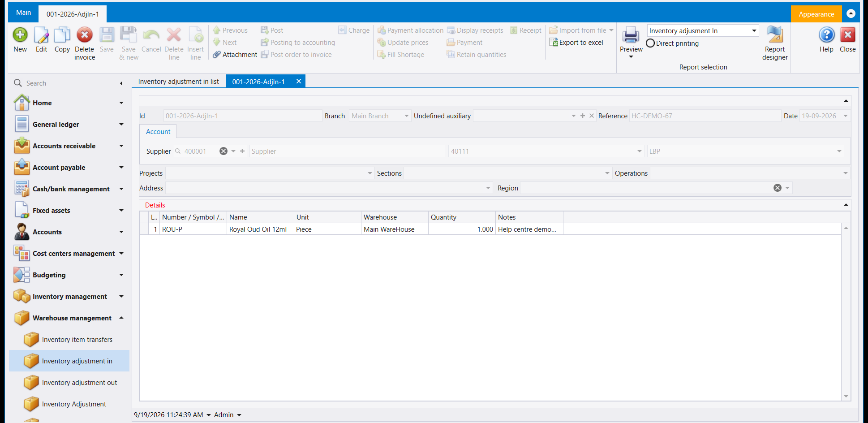Click the Details grid vertical scrollbar
The image size is (868, 423).
point(846,312)
